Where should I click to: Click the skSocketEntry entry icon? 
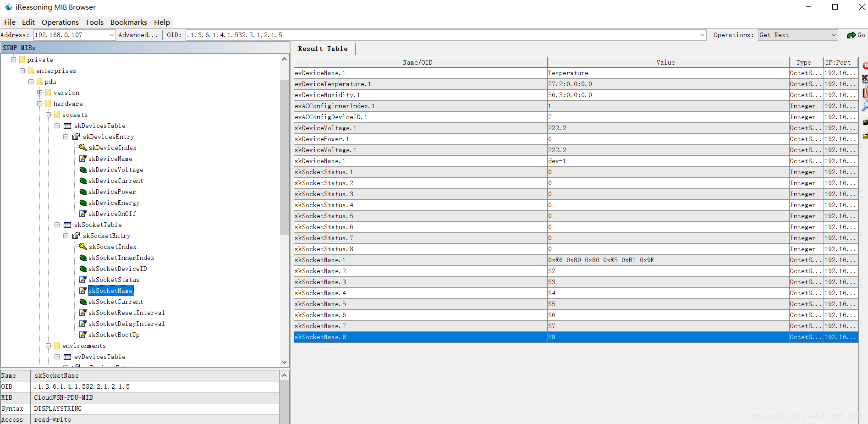76,236
